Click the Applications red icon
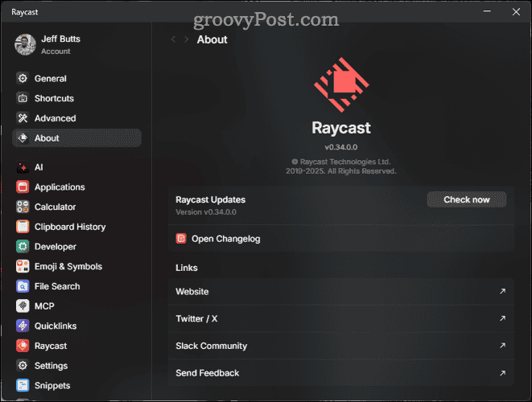 click(x=23, y=187)
